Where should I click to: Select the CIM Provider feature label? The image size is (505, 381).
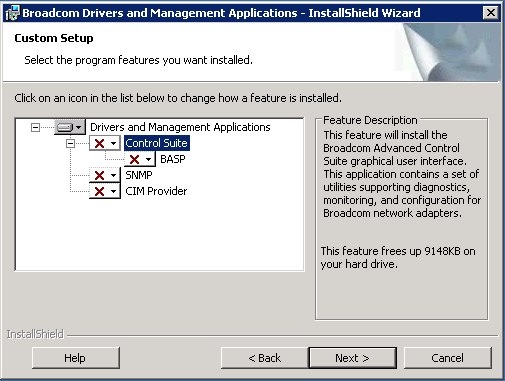tap(156, 191)
